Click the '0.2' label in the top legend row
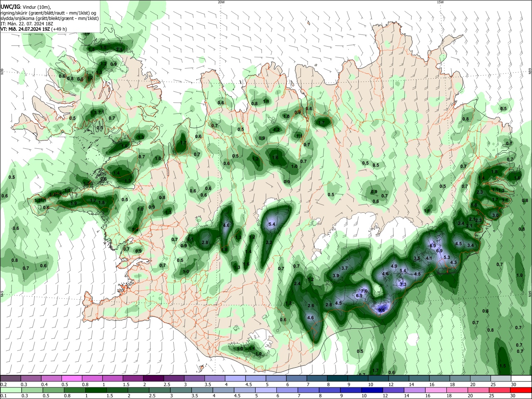Viewport: 532px width, 399px height. point(3,384)
